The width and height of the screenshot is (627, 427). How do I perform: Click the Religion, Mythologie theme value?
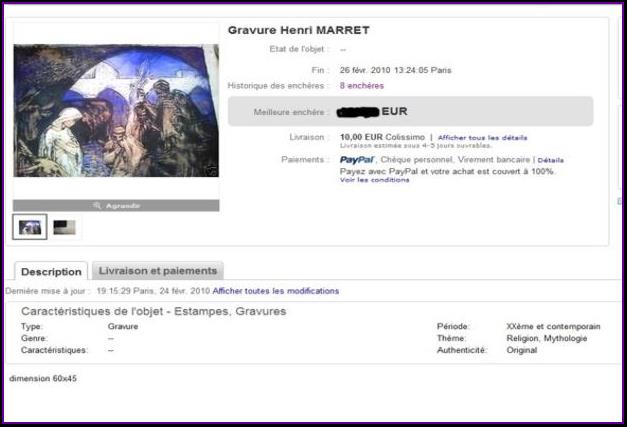point(547,338)
